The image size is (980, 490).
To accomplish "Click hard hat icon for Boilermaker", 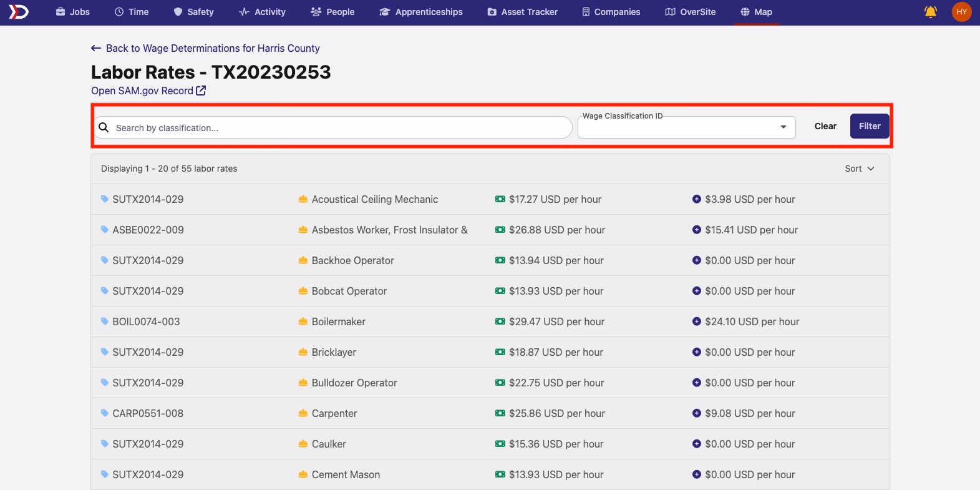I will pyautogui.click(x=303, y=321).
